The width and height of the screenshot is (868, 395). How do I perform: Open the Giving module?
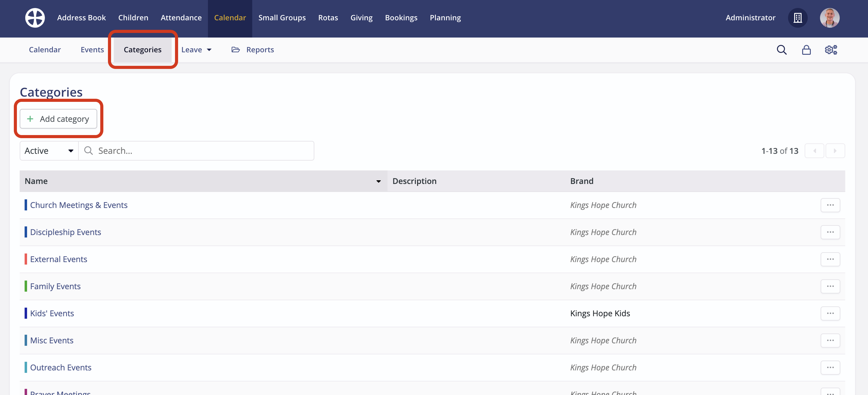tap(361, 18)
